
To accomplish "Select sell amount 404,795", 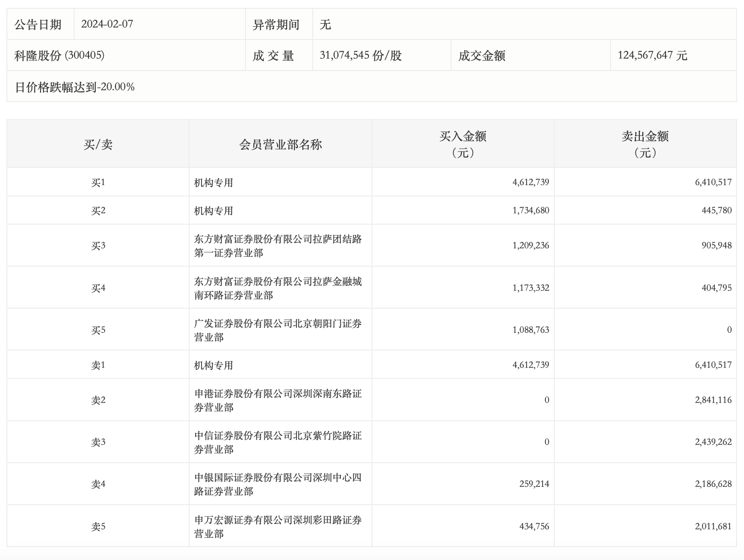I will pyautogui.click(x=717, y=288).
